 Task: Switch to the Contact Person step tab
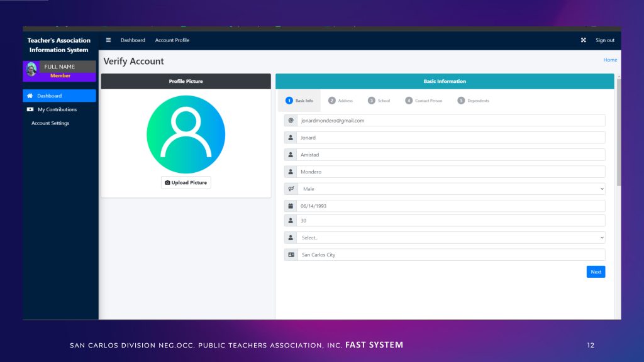point(424,101)
